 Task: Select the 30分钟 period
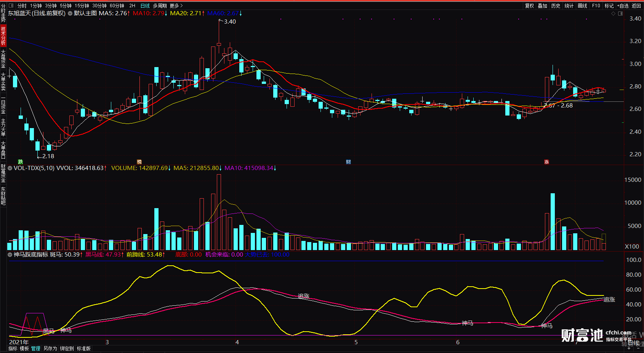click(x=99, y=6)
